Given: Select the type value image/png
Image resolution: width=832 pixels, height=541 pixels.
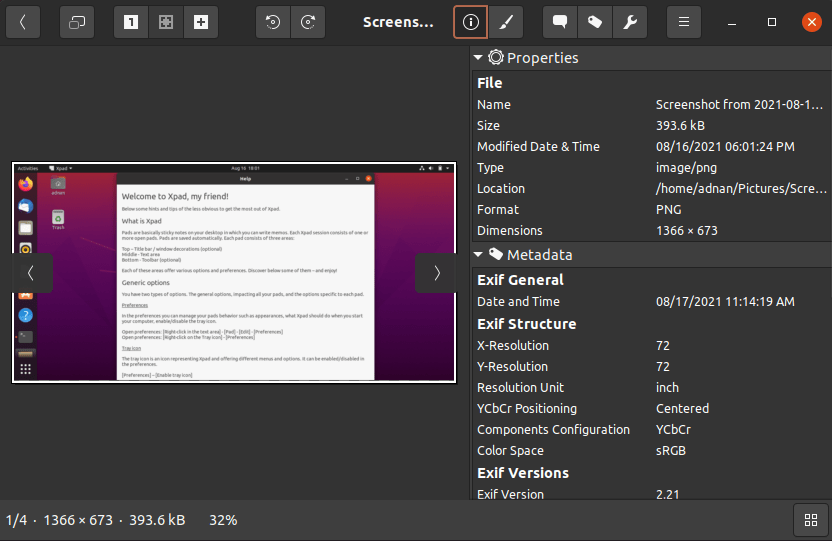Looking at the screenshot, I should pos(686,168).
